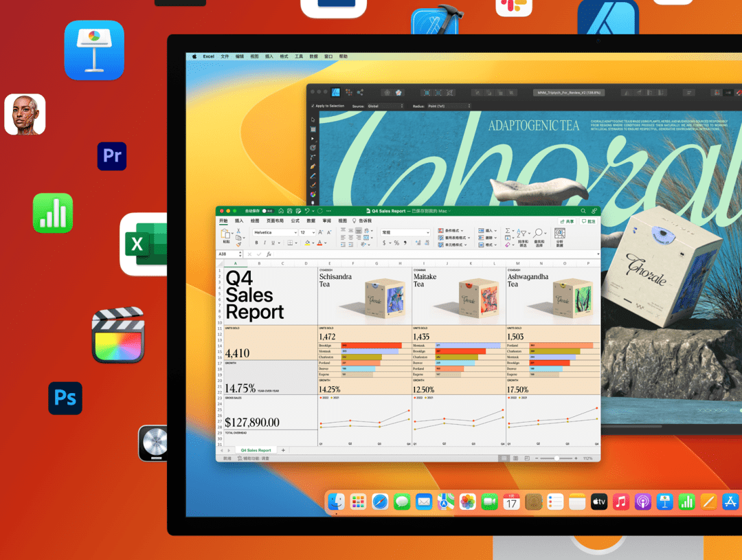Click the Format Painter brush in Excel
Image resolution: width=742 pixels, height=560 pixels.
click(238, 245)
